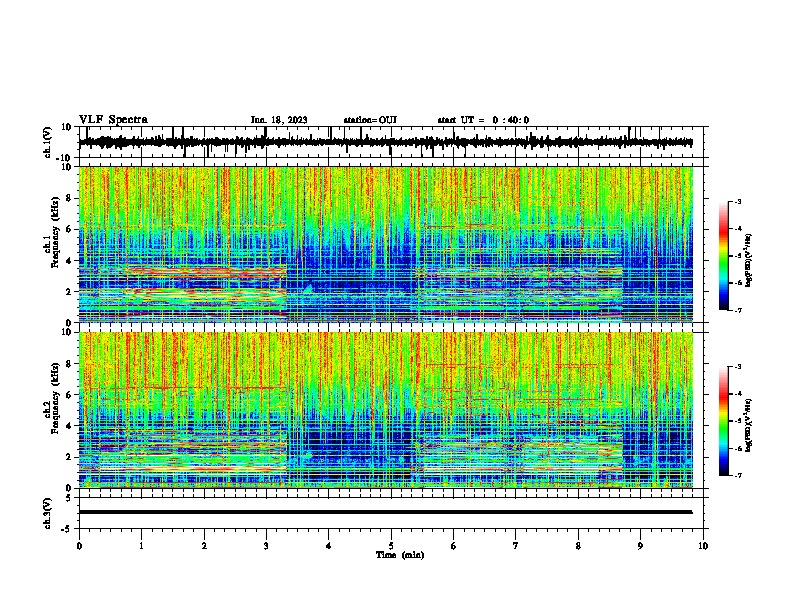Click the "ch.3(V)" axis label
Image resolution: width=792 pixels, height=612 pixels.
point(48,513)
